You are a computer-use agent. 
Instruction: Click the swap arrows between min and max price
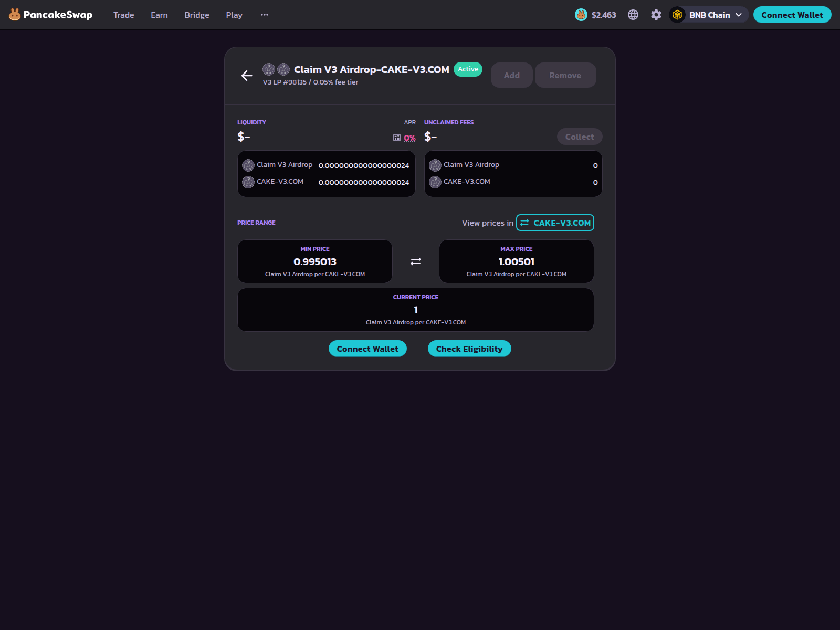pos(416,261)
